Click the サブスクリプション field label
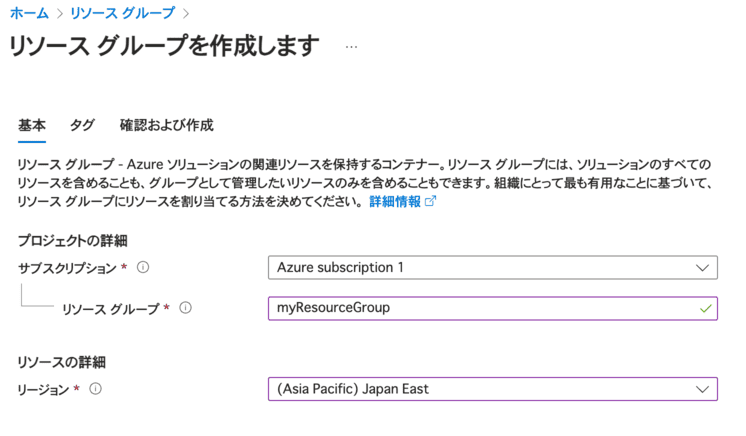Image resolution: width=746 pixels, height=436 pixels. click(67, 268)
